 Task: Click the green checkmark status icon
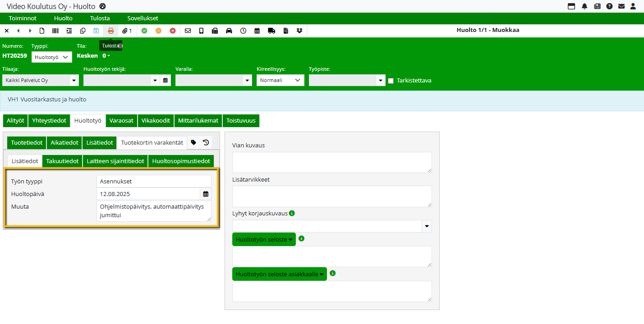pos(144,31)
